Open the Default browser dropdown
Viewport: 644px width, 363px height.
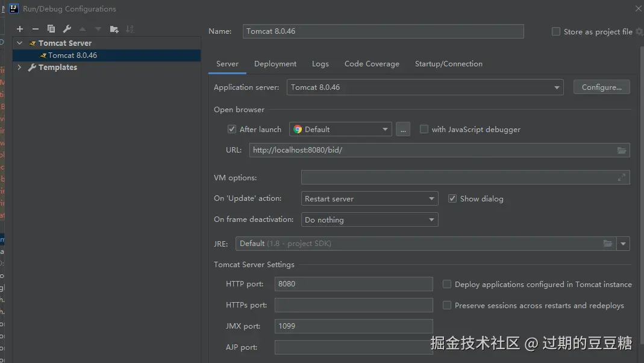340,129
